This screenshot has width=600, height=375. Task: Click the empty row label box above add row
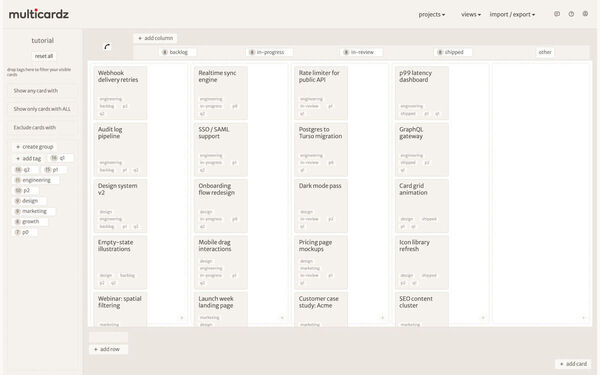[x=109, y=337]
